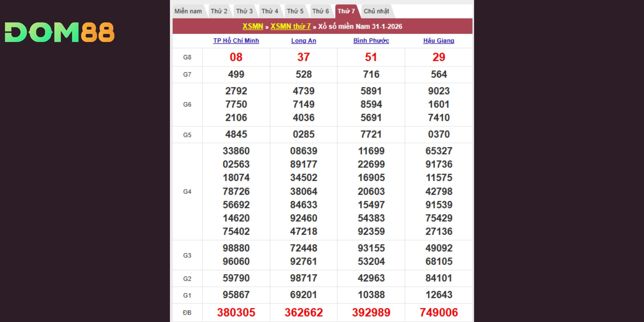
Task: Open the Hậu Giang province link
Action: click(x=438, y=41)
